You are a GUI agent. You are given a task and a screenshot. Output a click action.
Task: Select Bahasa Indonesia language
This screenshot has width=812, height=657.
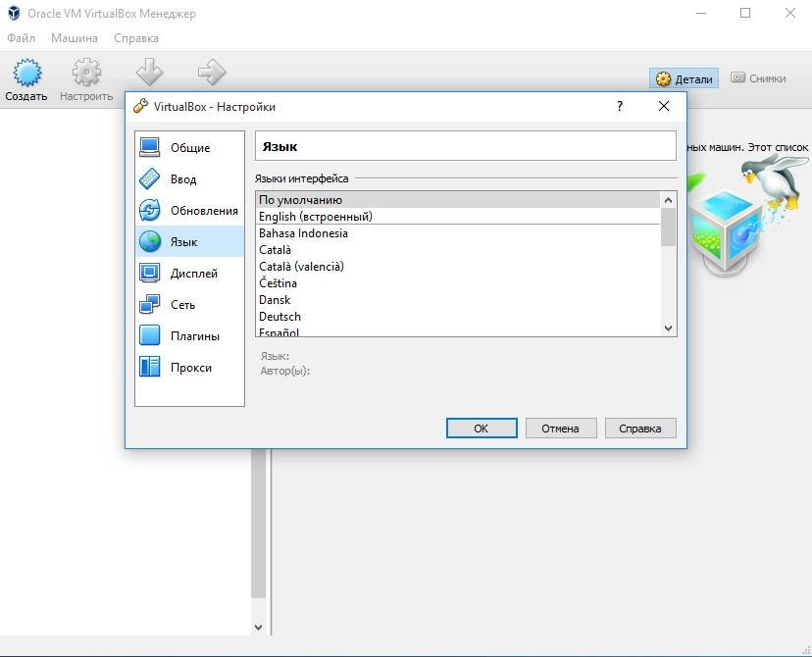(458, 233)
